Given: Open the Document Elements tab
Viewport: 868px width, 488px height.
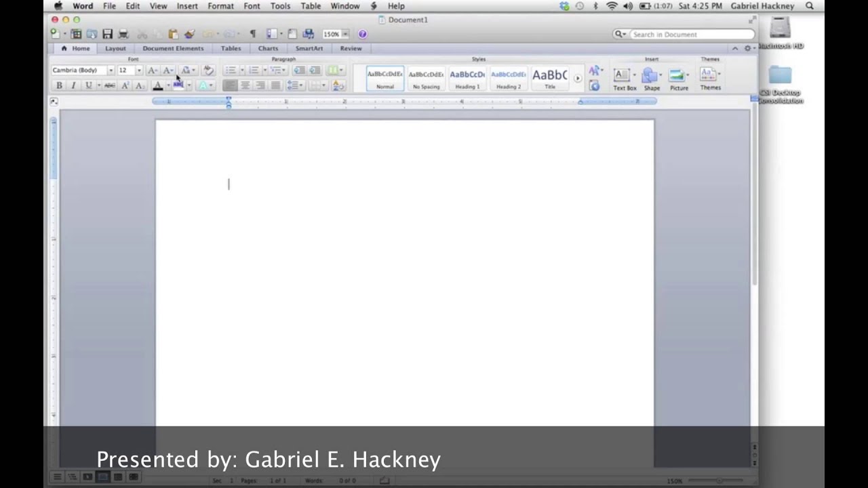Looking at the screenshot, I should (173, 49).
